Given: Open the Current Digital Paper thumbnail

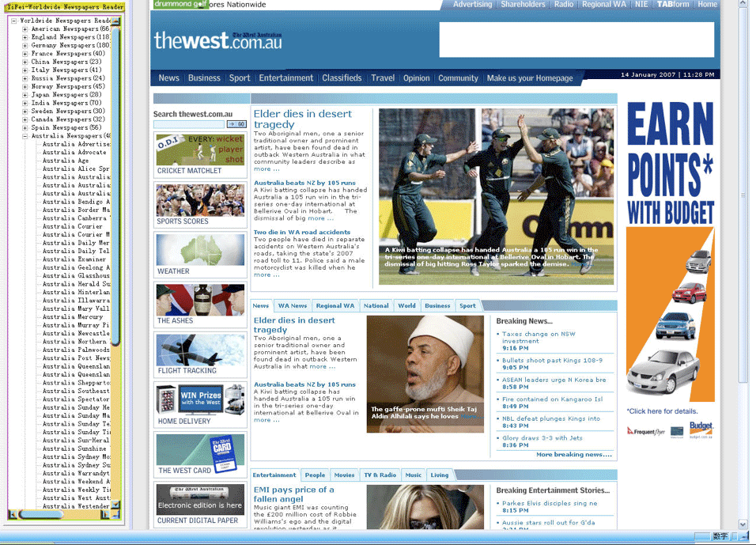Looking at the screenshot, I should point(200,500).
